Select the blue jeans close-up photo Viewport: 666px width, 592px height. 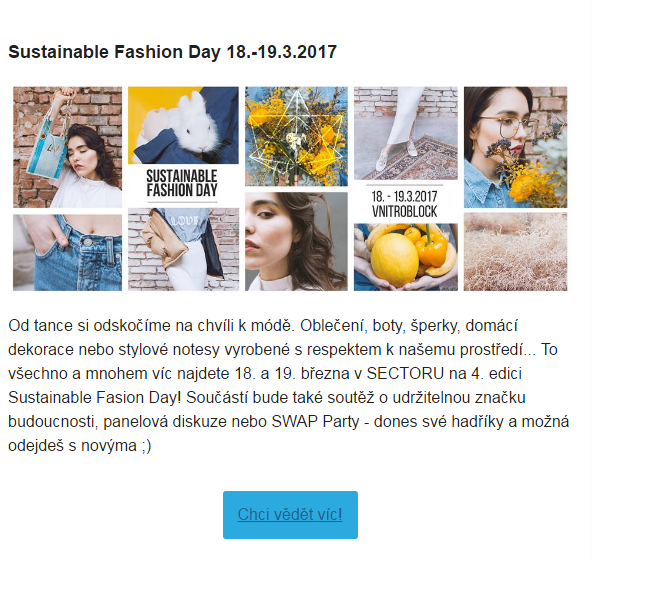coord(67,252)
